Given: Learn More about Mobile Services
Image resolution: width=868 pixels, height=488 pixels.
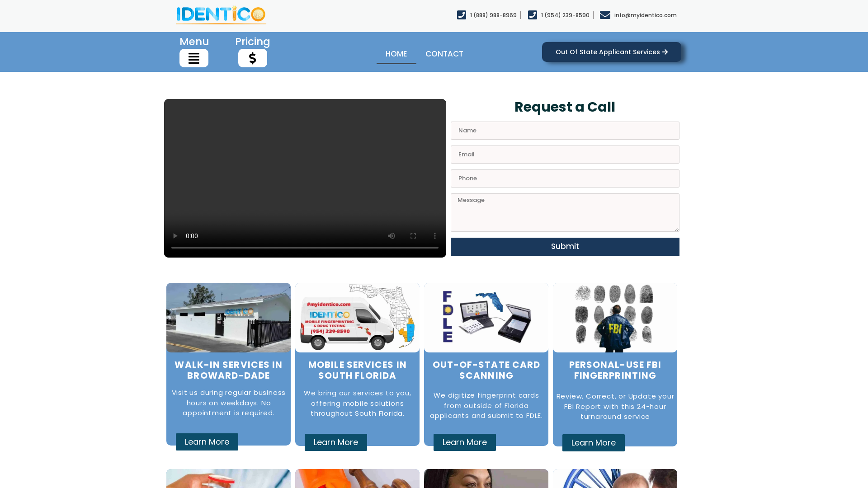Looking at the screenshot, I should tap(336, 442).
